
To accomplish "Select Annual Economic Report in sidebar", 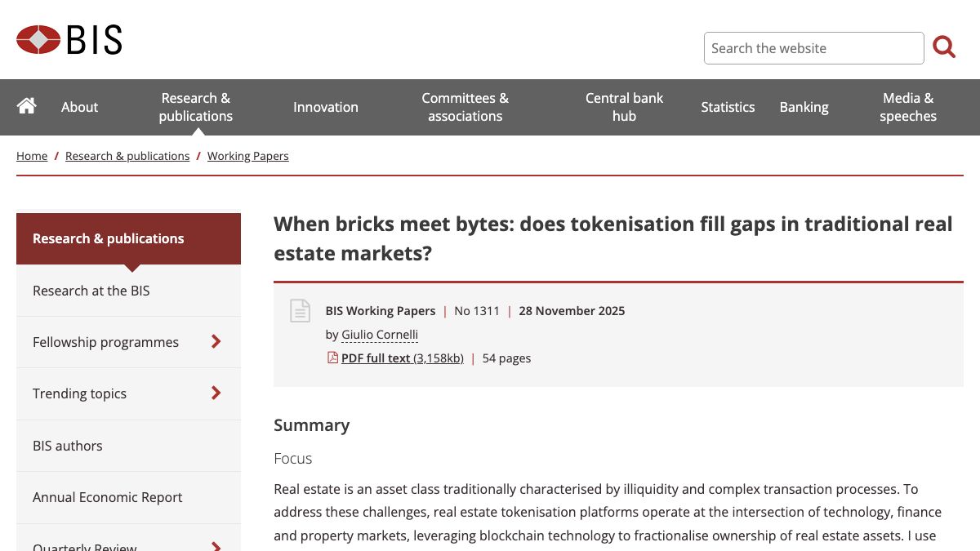I will (108, 497).
